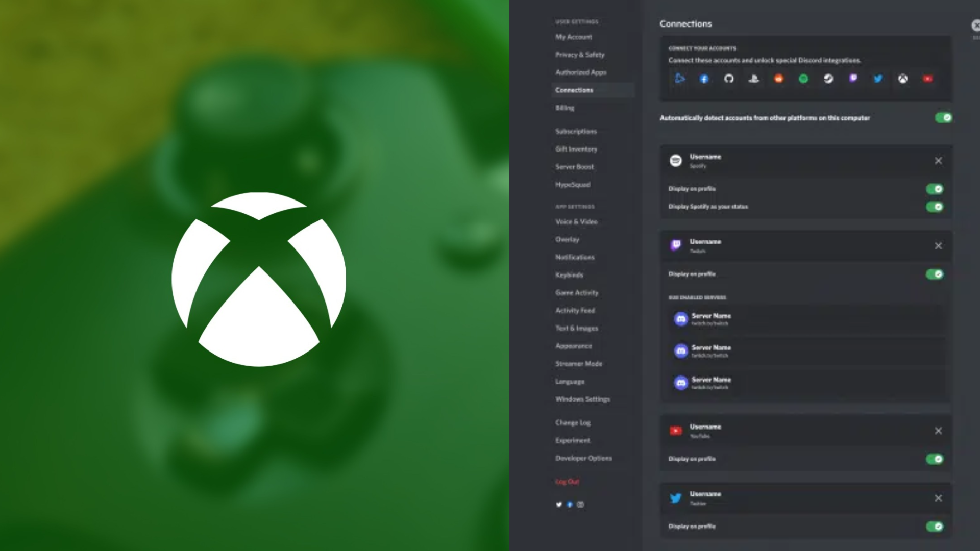Remove the connected Twitter account with X
This screenshot has width=980, height=551.
click(938, 498)
